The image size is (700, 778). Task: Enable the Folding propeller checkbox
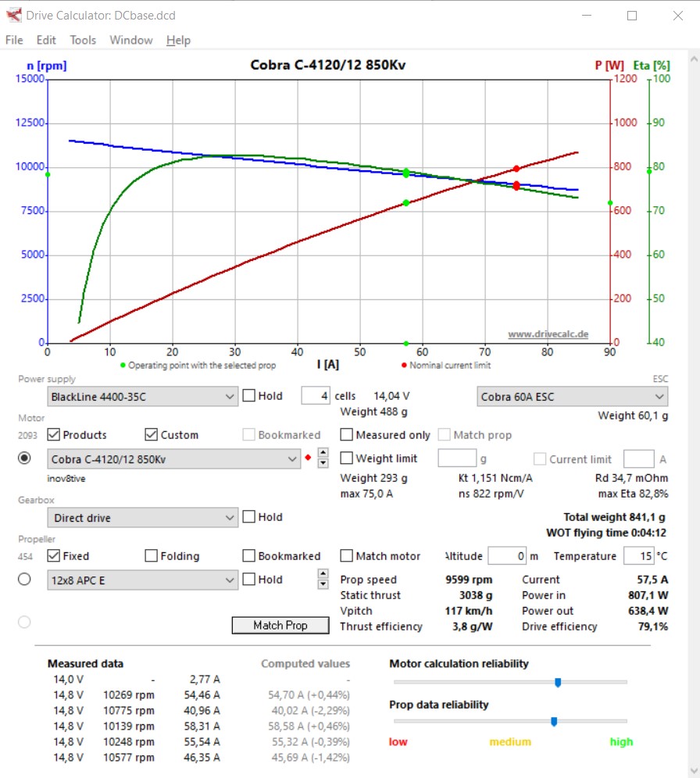pos(152,555)
